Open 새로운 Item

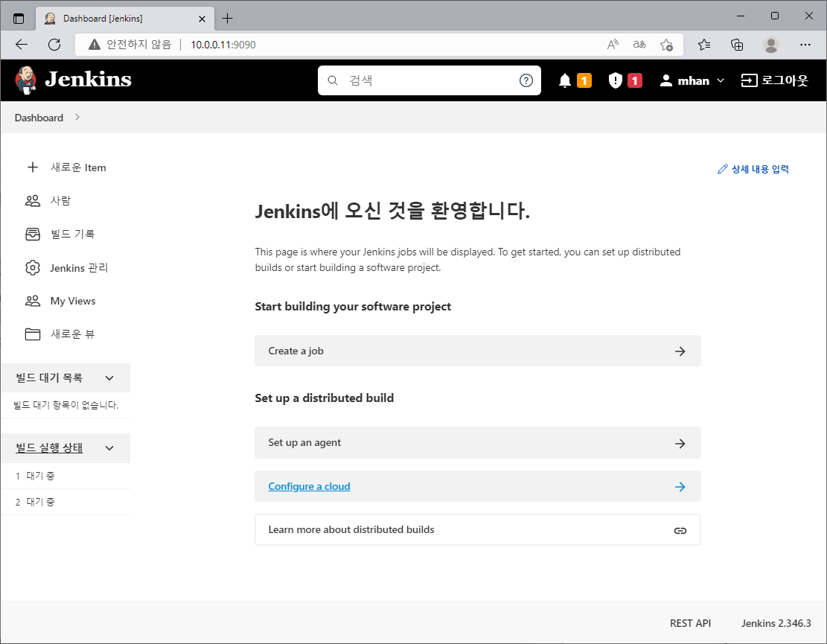click(78, 168)
